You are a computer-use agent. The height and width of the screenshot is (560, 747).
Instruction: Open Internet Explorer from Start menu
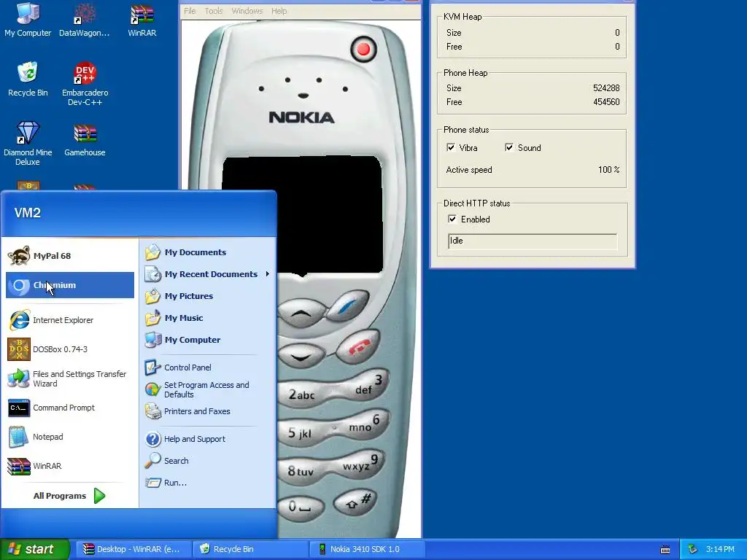click(70, 320)
